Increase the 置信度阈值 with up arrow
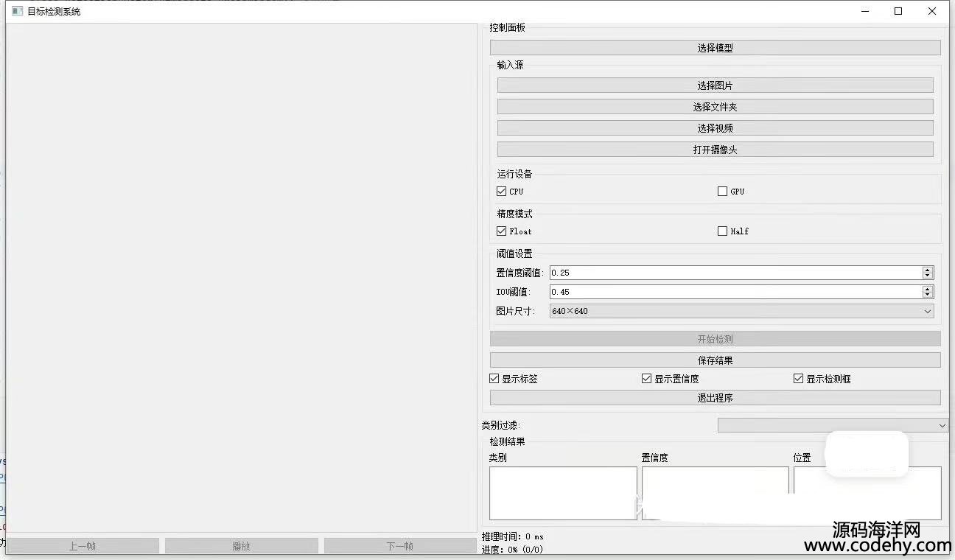This screenshot has width=955, height=560. pos(928,270)
